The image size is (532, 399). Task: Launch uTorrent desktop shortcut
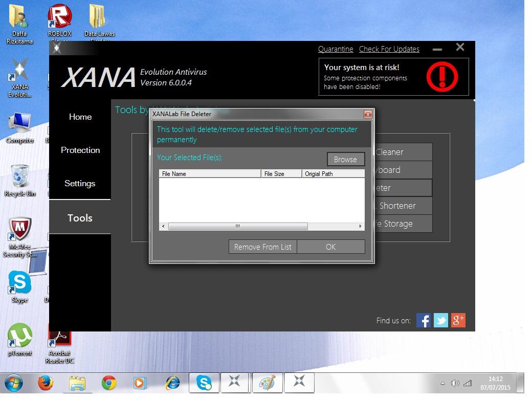coord(19,339)
